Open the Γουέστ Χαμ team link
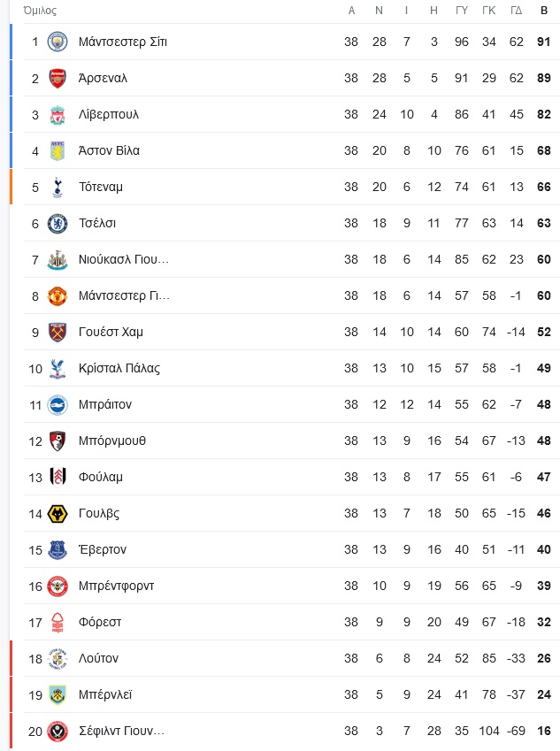Viewport: 560px width, 751px height. tap(111, 332)
